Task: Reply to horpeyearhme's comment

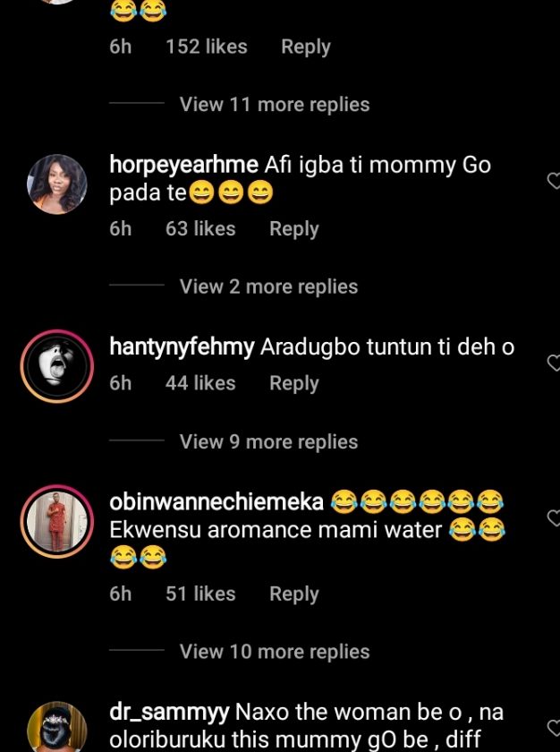Action: 293,229
